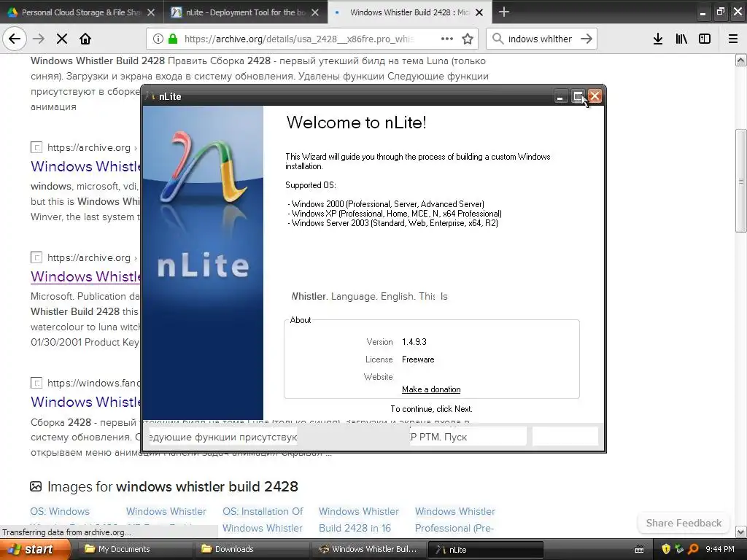This screenshot has height=560, width=747.
Task: Open a new tab with plus button
Action: click(503, 12)
